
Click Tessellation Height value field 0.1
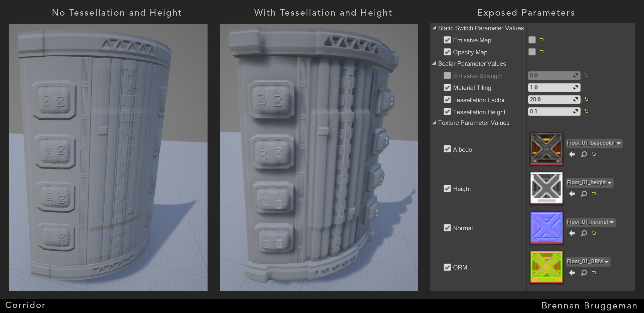click(554, 111)
